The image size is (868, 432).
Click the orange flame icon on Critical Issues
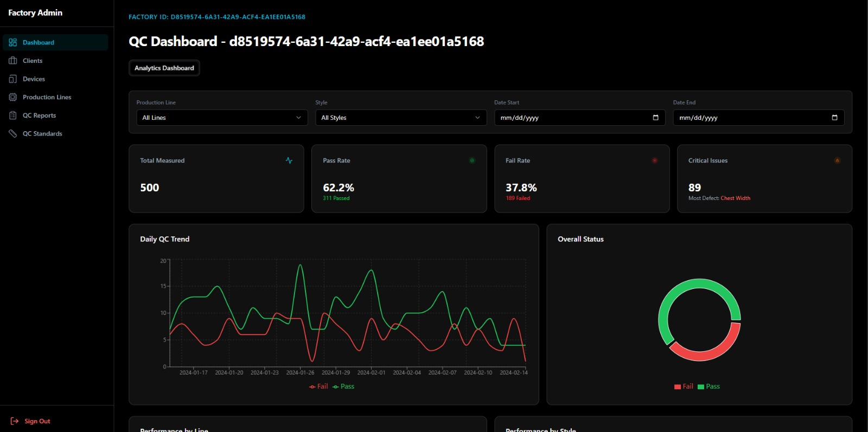coord(837,160)
